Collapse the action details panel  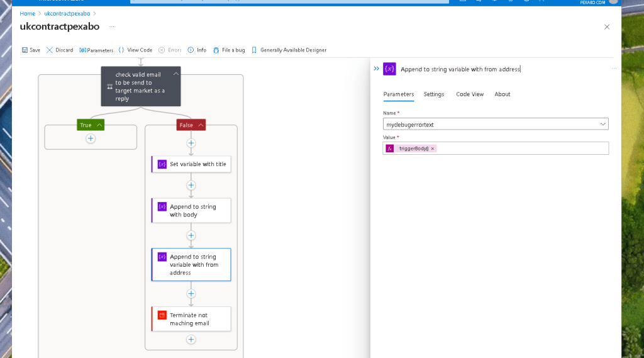pos(376,69)
